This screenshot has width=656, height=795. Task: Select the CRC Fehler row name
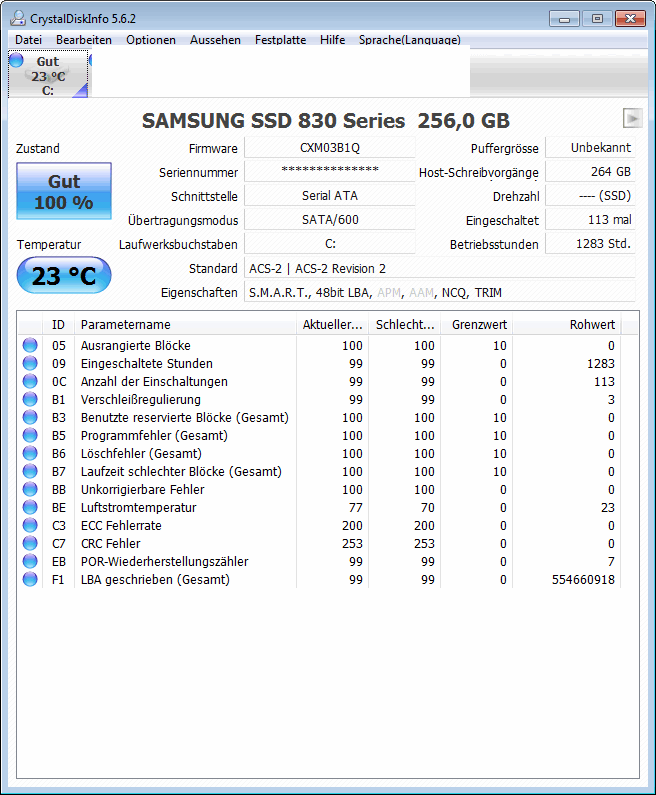[x=111, y=544]
